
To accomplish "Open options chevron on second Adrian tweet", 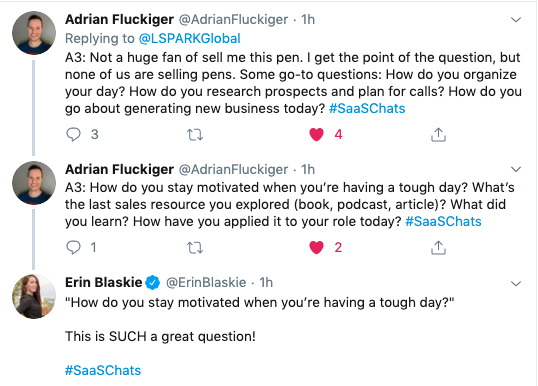I will [516, 169].
